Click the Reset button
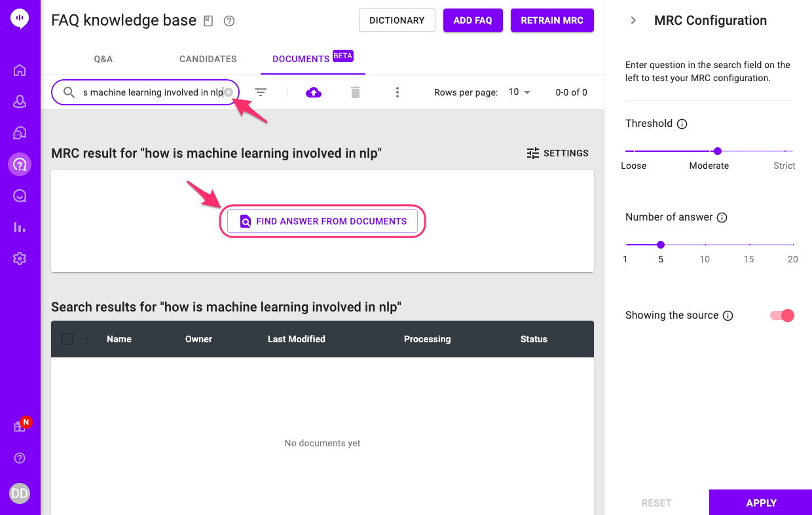The height and width of the screenshot is (515, 812). coord(657,503)
